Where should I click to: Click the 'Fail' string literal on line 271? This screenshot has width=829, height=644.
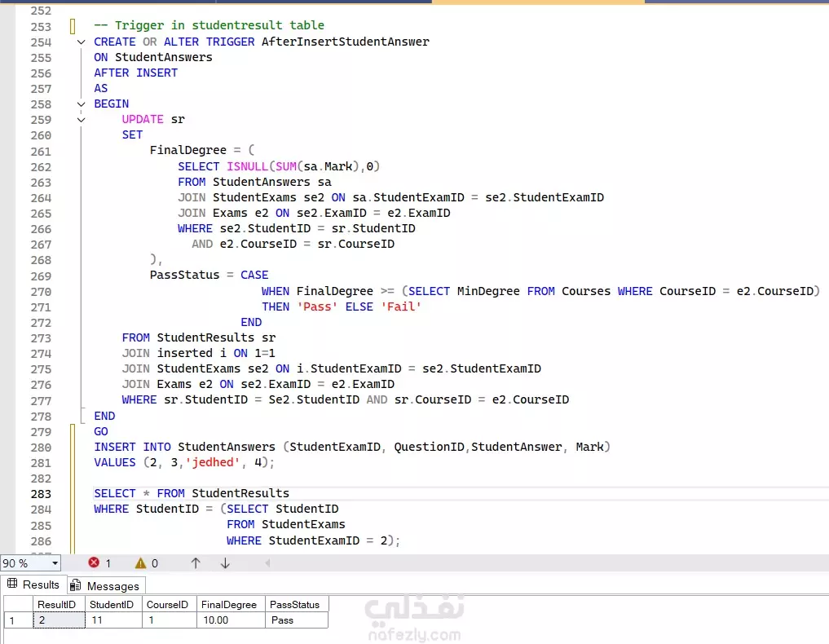click(x=401, y=307)
